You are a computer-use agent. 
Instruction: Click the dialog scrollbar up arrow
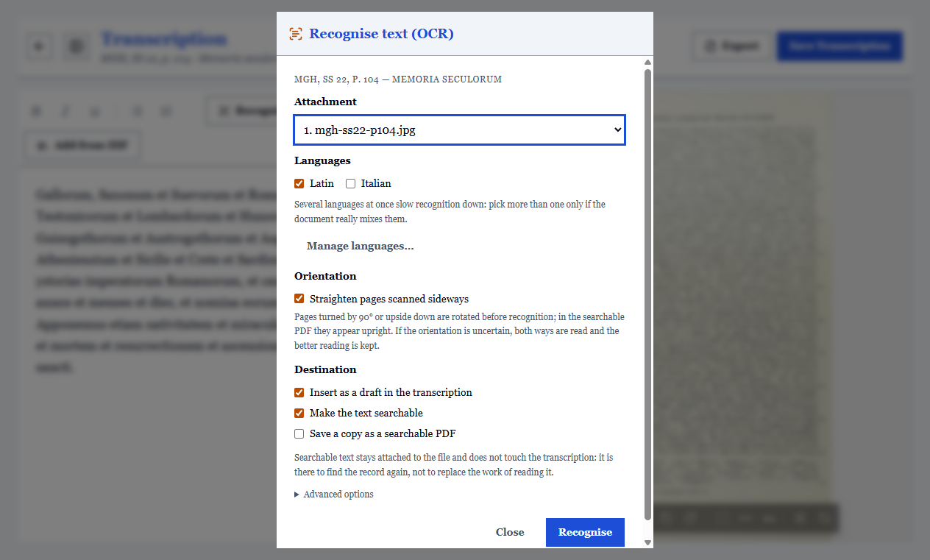pos(647,63)
